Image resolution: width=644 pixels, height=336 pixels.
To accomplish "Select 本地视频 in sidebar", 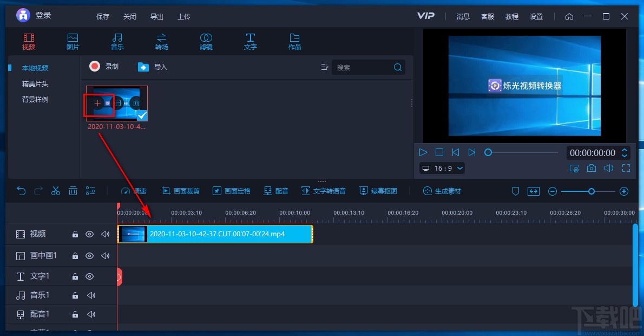I will [35, 68].
